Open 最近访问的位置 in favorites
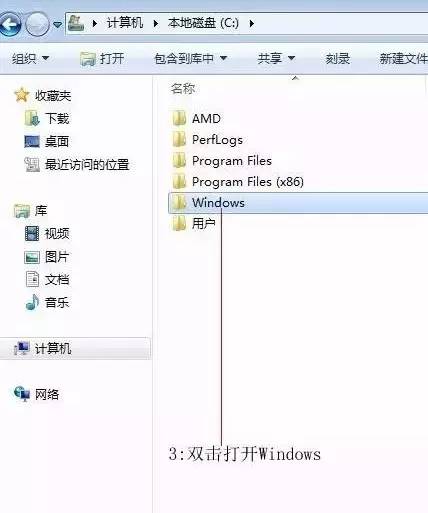The image size is (428, 513). [x=77, y=164]
